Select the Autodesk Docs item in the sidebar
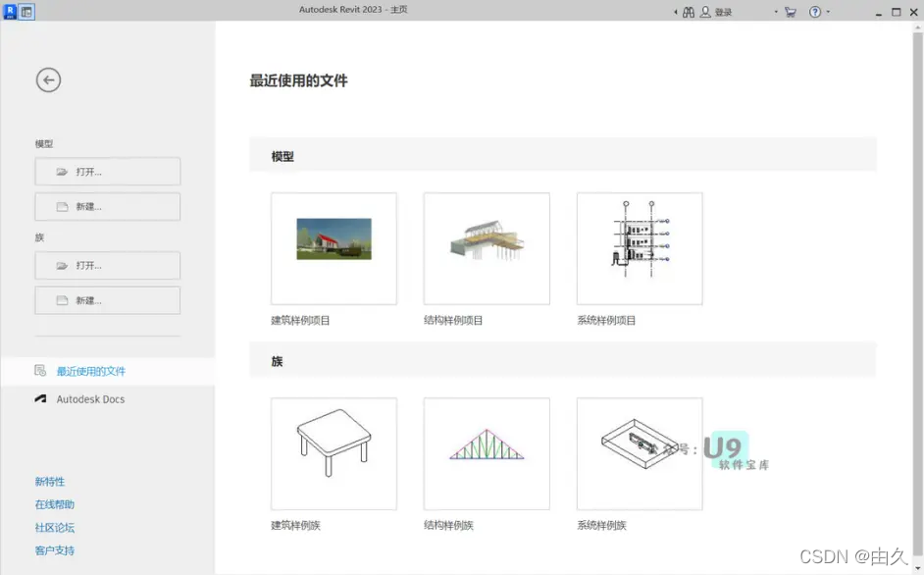This screenshot has width=924, height=575. pos(92,399)
